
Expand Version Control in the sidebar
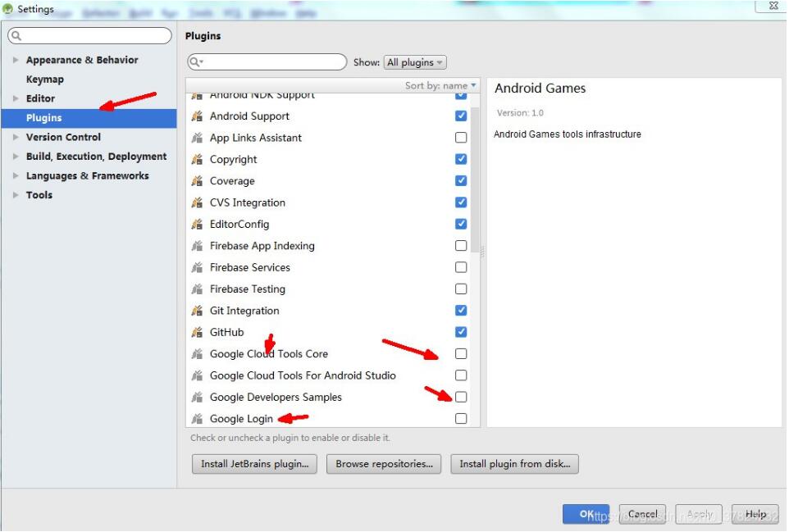[15, 137]
